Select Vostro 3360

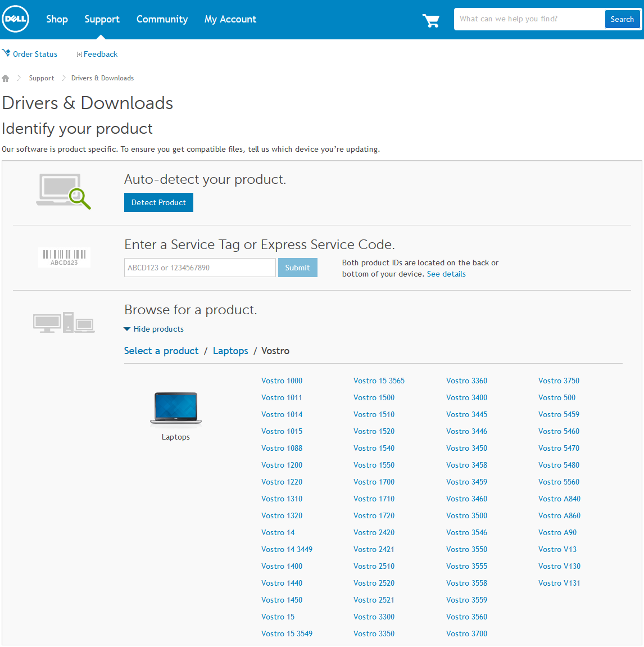click(x=466, y=381)
